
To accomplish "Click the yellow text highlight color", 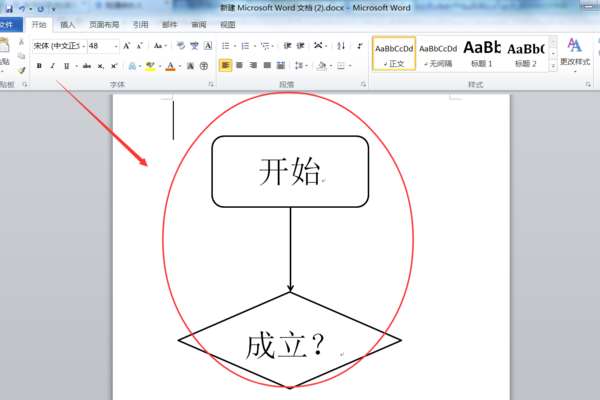I will [x=150, y=66].
